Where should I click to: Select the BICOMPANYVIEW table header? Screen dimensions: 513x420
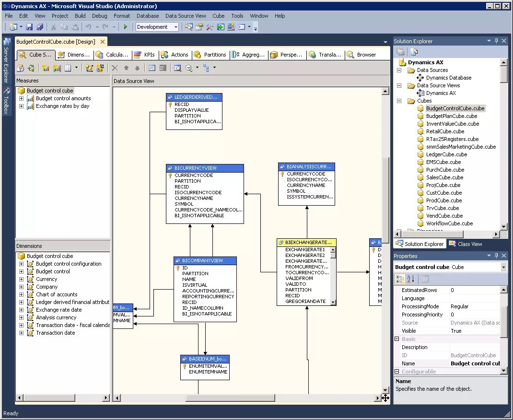[x=205, y=261]
